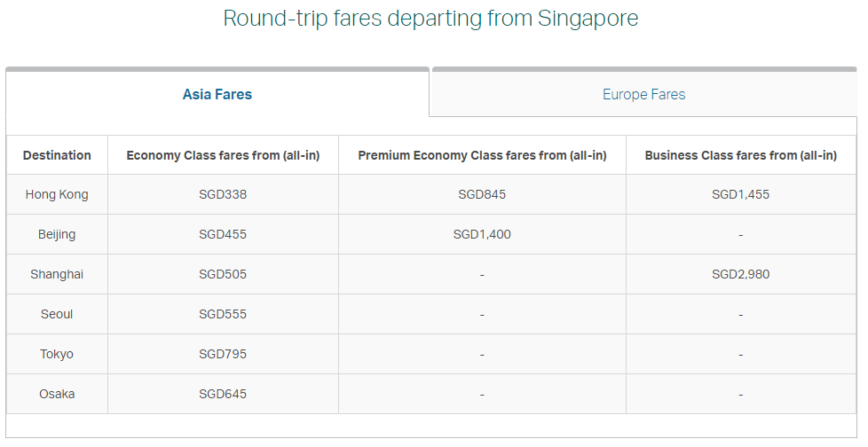Switch to the Asia Fares tab

click(217, 94)
